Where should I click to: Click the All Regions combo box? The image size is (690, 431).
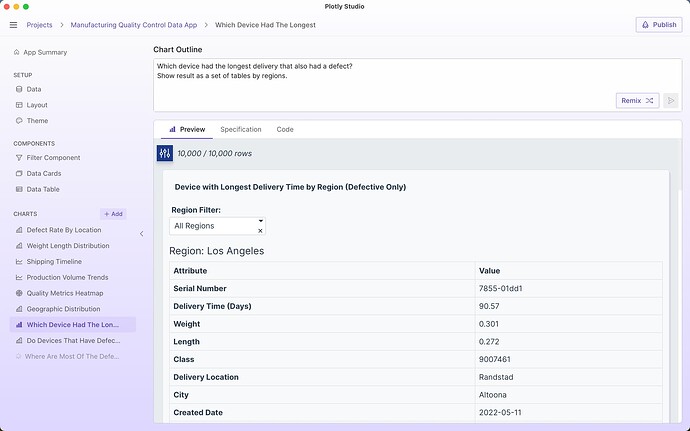coord(217,226)
